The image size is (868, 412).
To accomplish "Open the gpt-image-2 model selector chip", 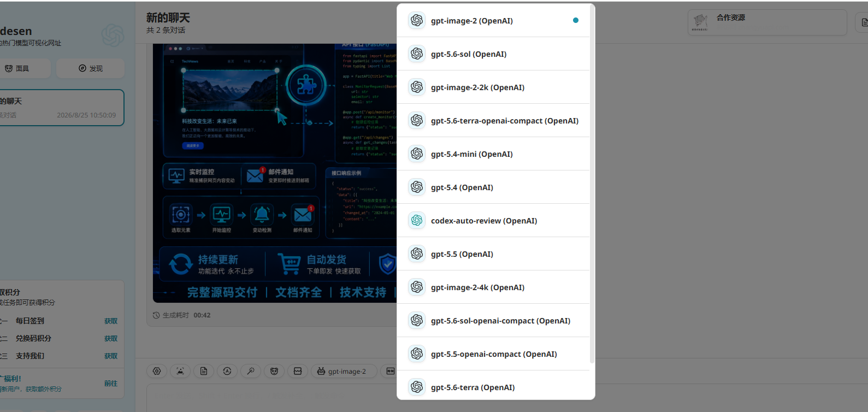I will click(344, 371).
